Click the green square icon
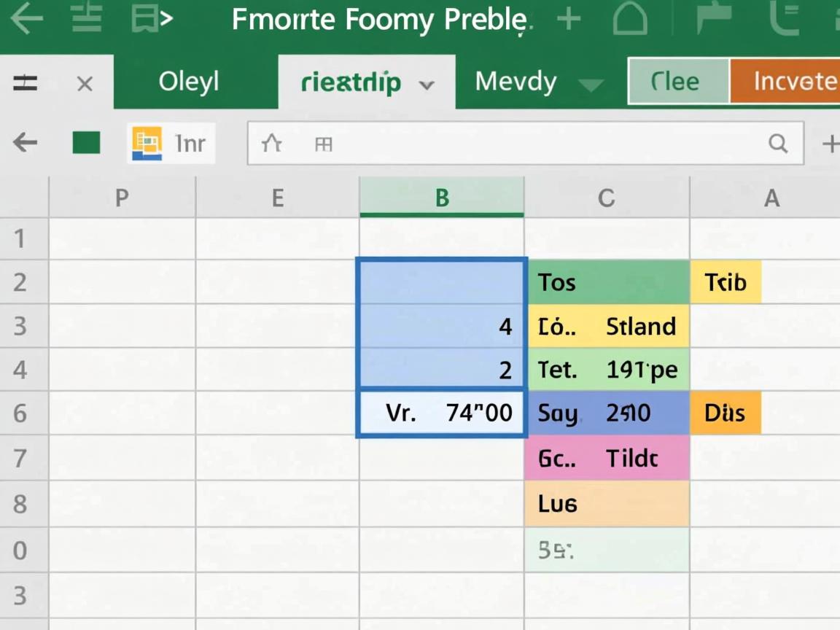Image resolution: width=840 pixels, height=630 pixels. tap(86, 143)
